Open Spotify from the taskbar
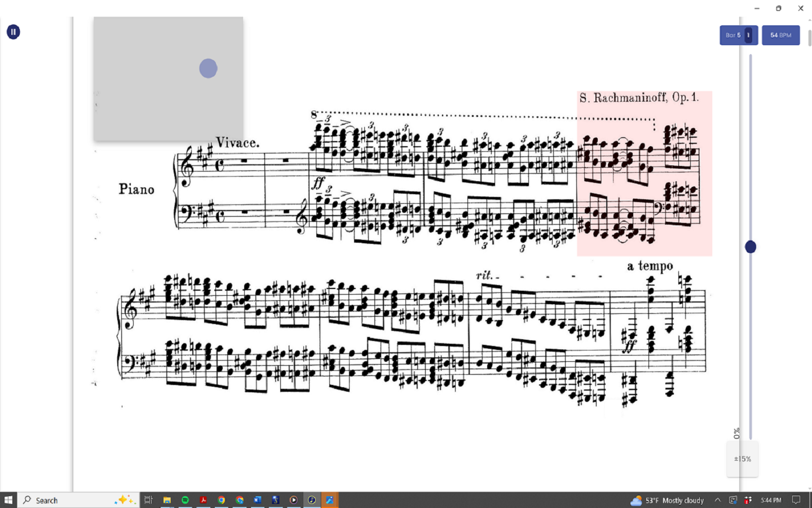The image size is (812, 508). [185, 500]
